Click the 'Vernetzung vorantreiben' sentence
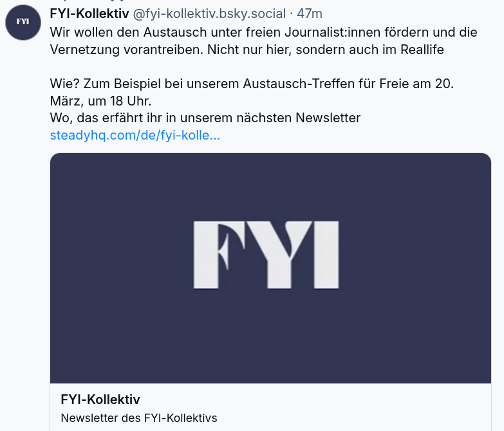Screen dimensions: 504x431 tap(127, 50)
